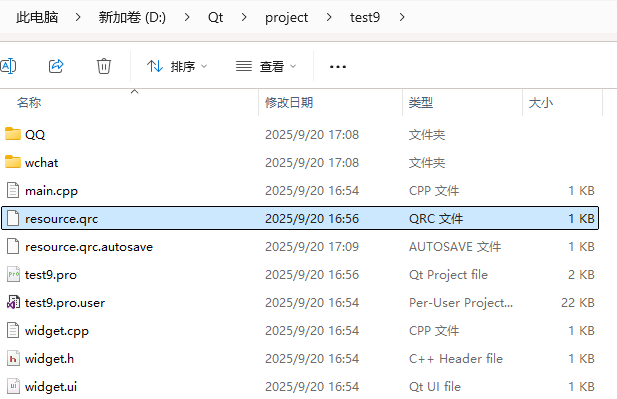Image resolution: width=617 pixels, height=399 pixels.
Task: Click the Delete trash icon
Action: [x=104, y=66]
